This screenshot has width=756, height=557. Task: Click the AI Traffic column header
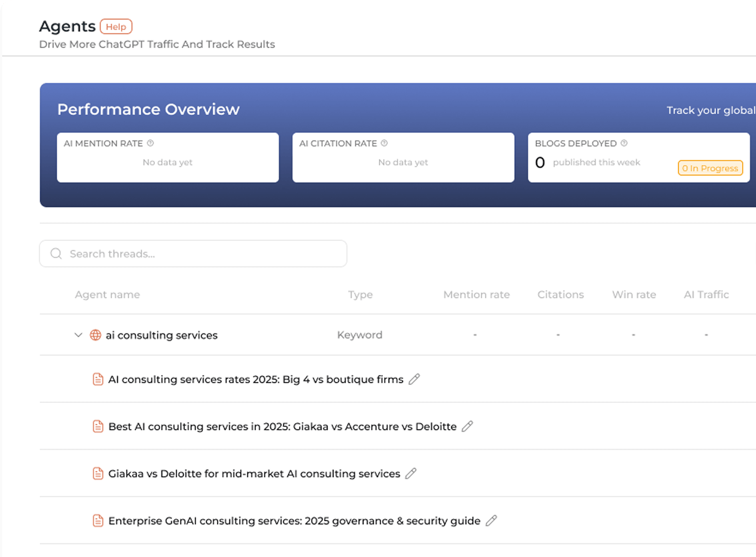tap(706, 295)
